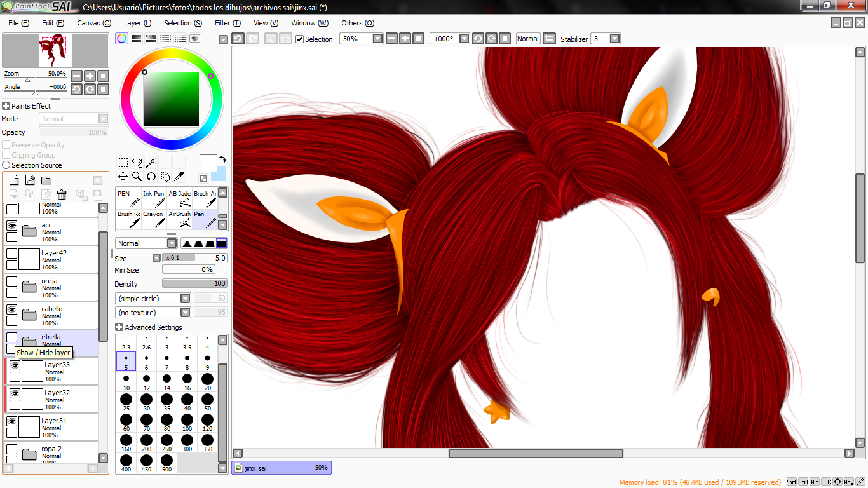The width and height of the screenshot is (868, 488).
Task: Open the Stabilizer value dropdown
Action: pos(614,39)
